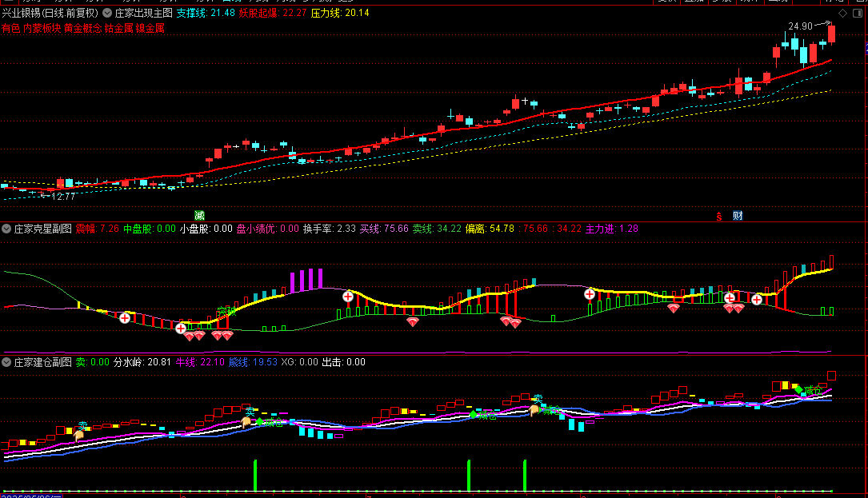
Task: Select the latest red candlestick near 24.90
Action: click(x=831, y=34)
